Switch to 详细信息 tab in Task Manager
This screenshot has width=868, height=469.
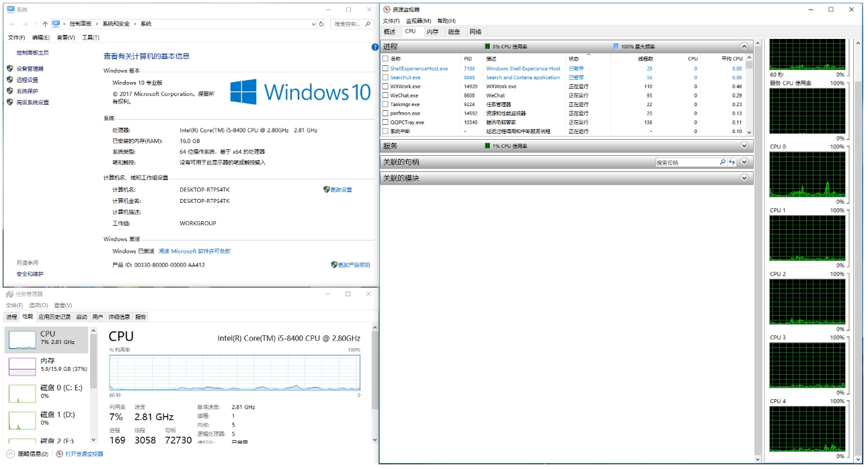tap(120, 316)
